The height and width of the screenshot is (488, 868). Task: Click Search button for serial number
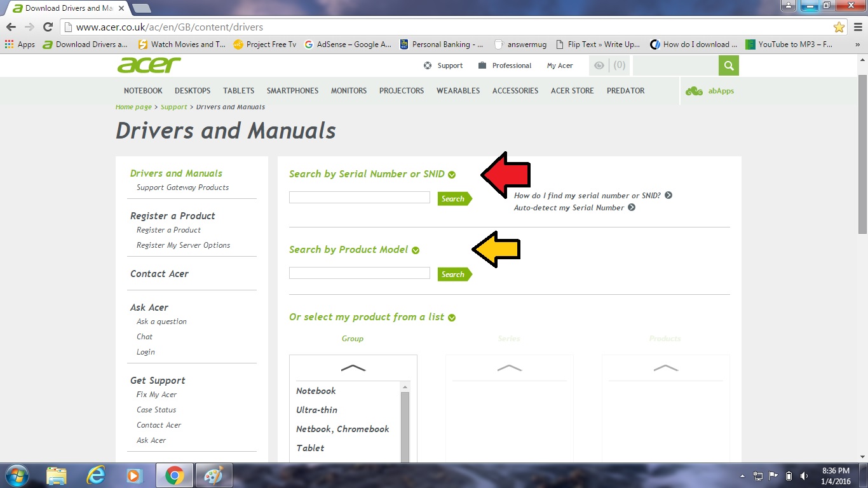[x=454, y=199]
